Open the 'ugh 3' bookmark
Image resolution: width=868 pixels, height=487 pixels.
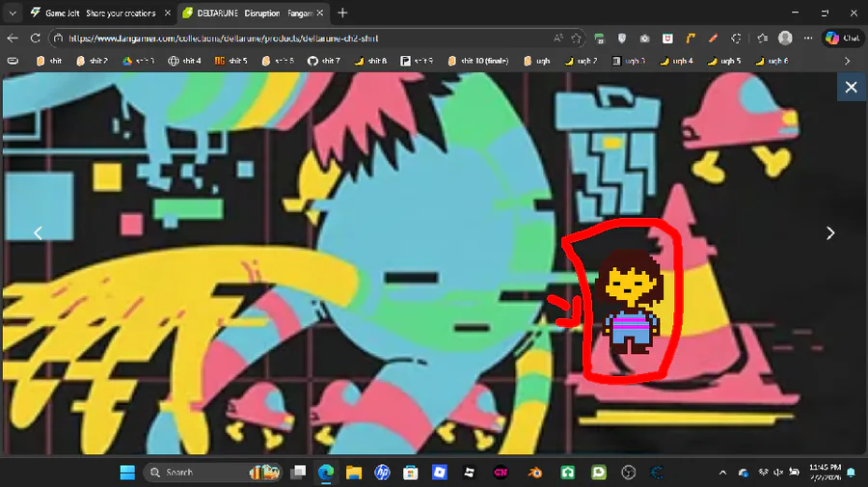coord(629,61)
